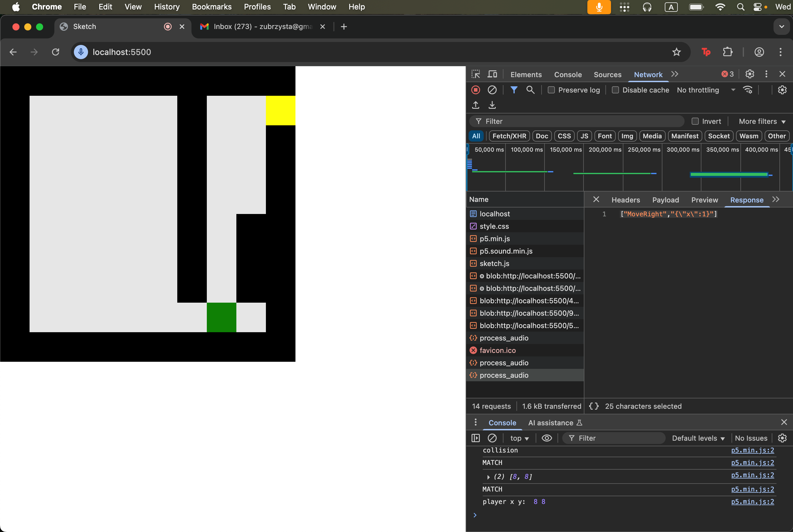Select the inspect element picker tool
793x532 pixels.
pos(475,74)
